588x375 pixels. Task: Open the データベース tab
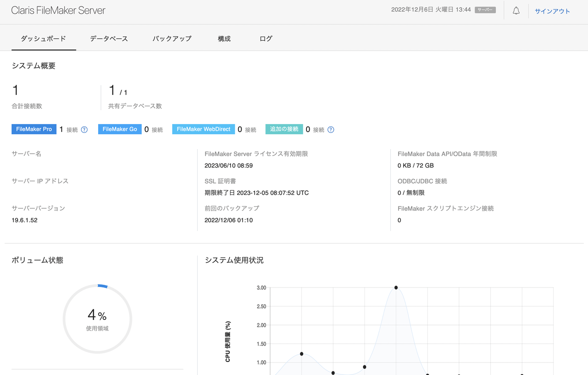109,38
